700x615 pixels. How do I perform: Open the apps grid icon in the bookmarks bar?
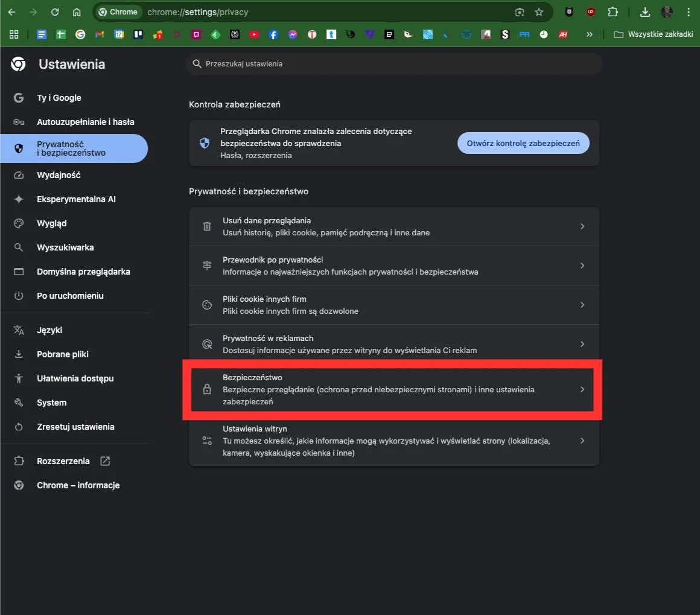pos(14,34)
